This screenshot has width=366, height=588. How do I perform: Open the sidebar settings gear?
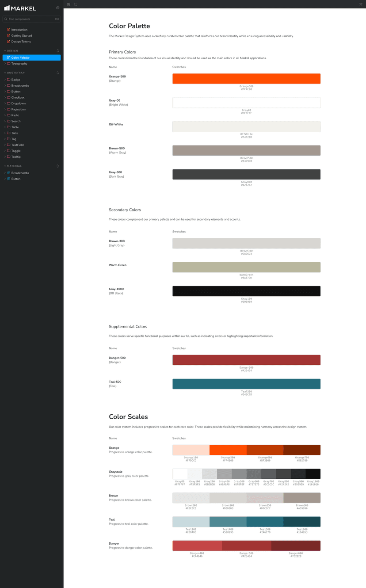coord(58,8)
